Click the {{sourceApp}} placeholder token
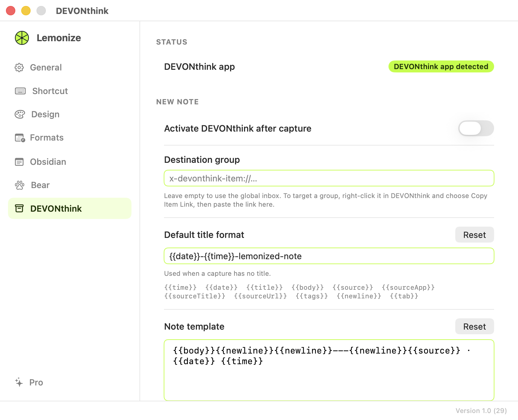This screenshot has width=518, height=420. [408, 287]
